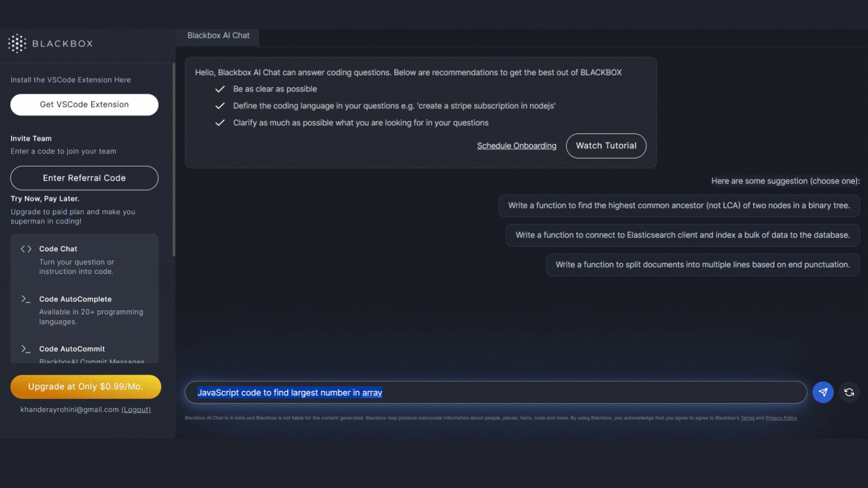
Task: Open the Blackbox AI Chat tab
Action: click(x=218, y=36)
